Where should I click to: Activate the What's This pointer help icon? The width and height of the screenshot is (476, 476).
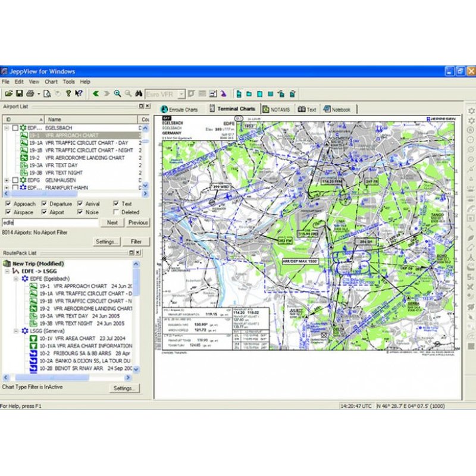[79, 93]
